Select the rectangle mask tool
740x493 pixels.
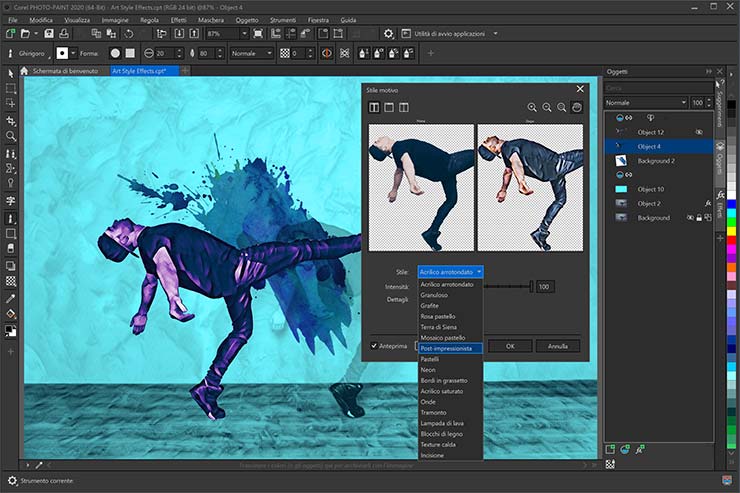11,88
